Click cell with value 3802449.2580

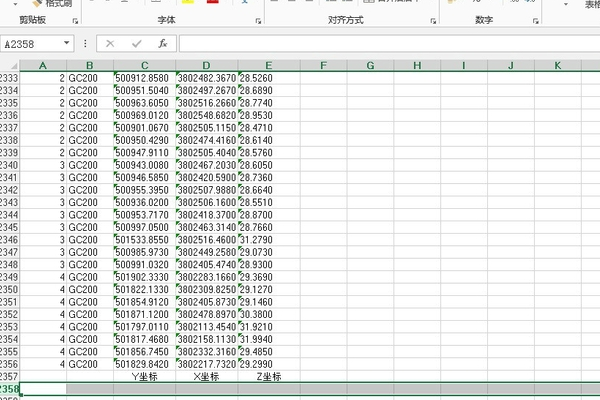coord(207,252)
